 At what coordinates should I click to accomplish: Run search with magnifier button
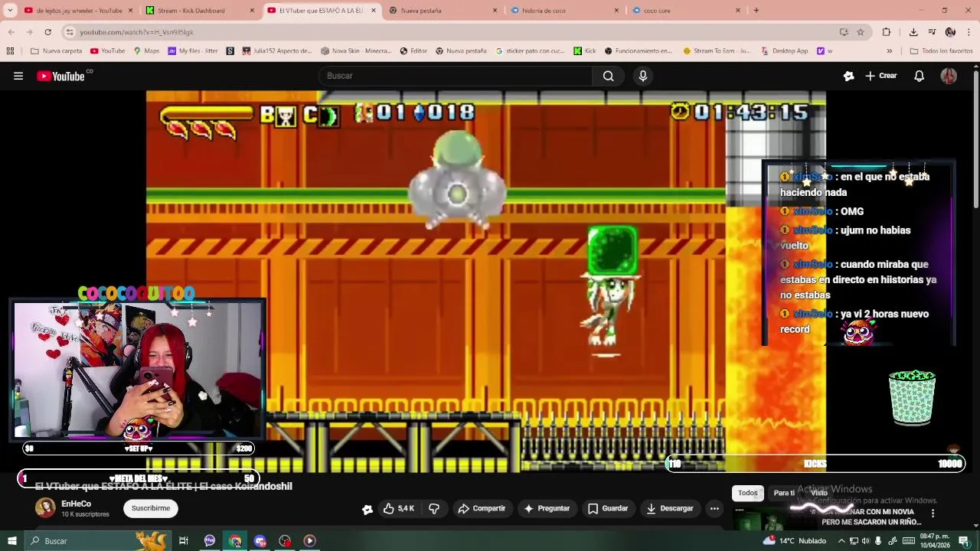coord(608,76)
